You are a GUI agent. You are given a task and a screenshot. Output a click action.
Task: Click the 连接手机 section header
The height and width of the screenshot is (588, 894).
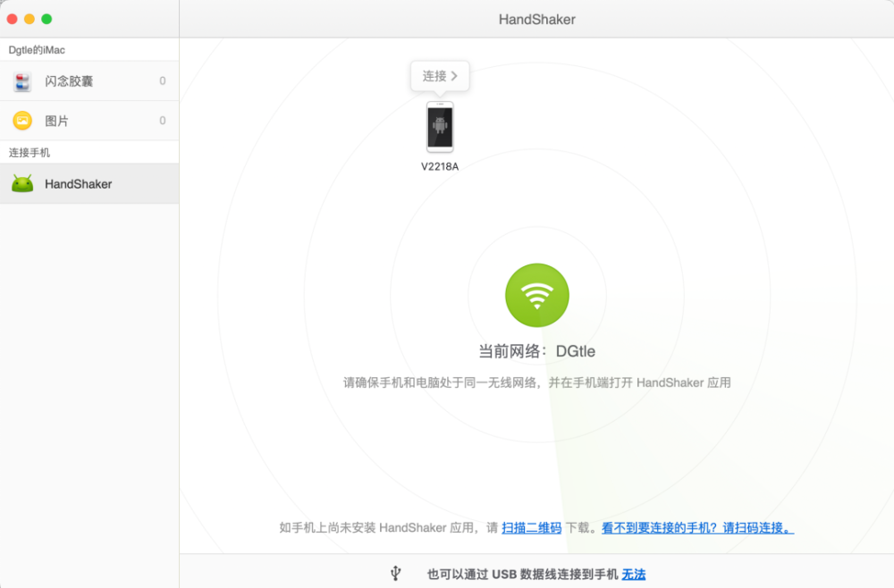pyautogui.click(x=30, y=153)
